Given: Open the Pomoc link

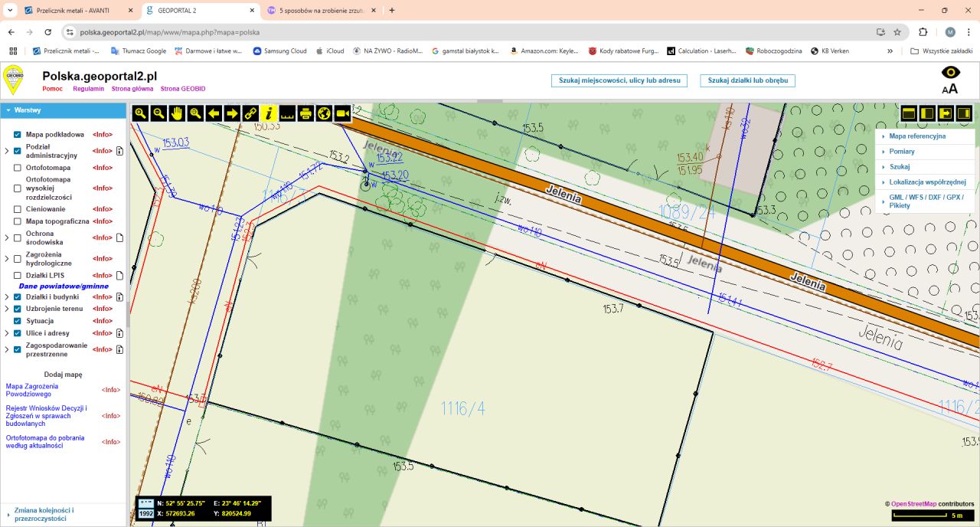Looking at the screenshot, I should (53, 89).
